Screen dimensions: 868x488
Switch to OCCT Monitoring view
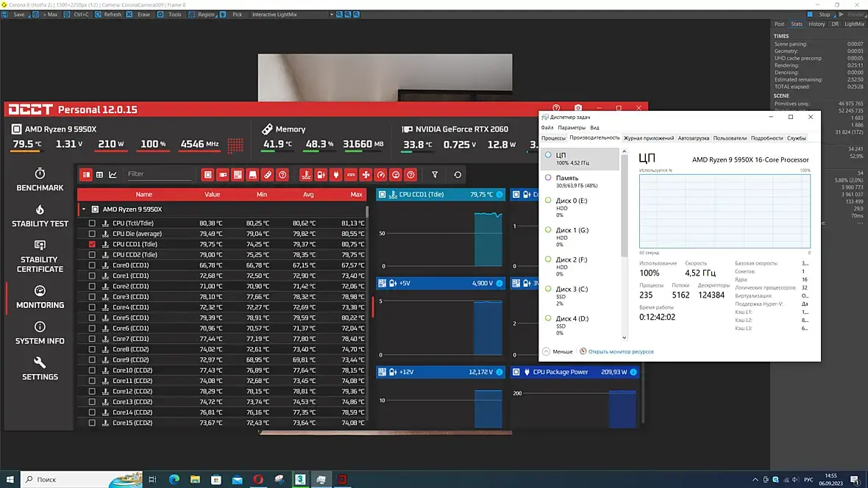40,297
